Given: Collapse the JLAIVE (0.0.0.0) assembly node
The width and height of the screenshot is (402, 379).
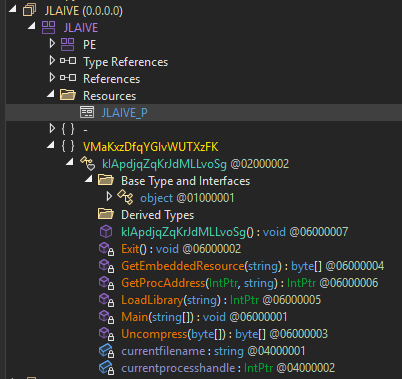Looking at the screenshot, I should tap(13, 9).
